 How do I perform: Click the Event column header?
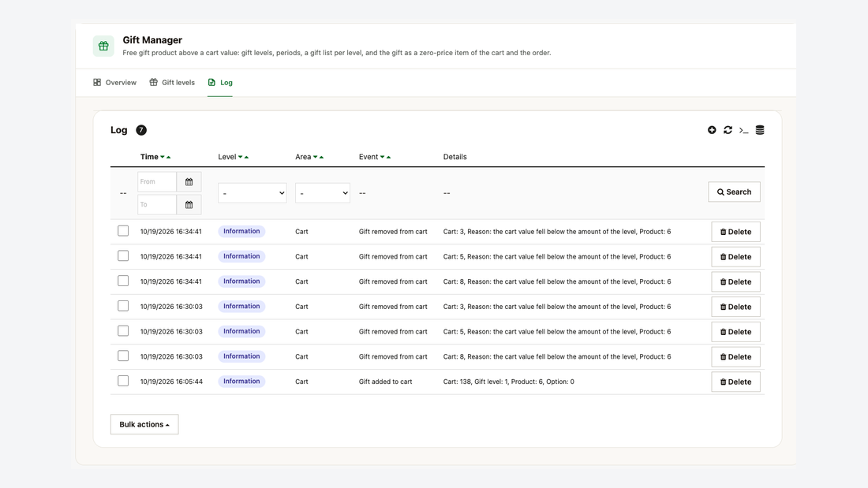(x=369, y=157)
